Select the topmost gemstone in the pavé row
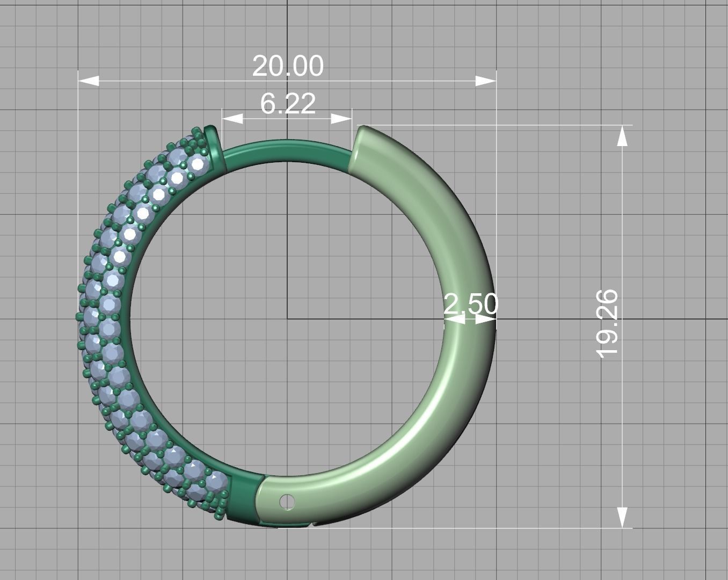This screenshot has height=580, width=728. 198,163
